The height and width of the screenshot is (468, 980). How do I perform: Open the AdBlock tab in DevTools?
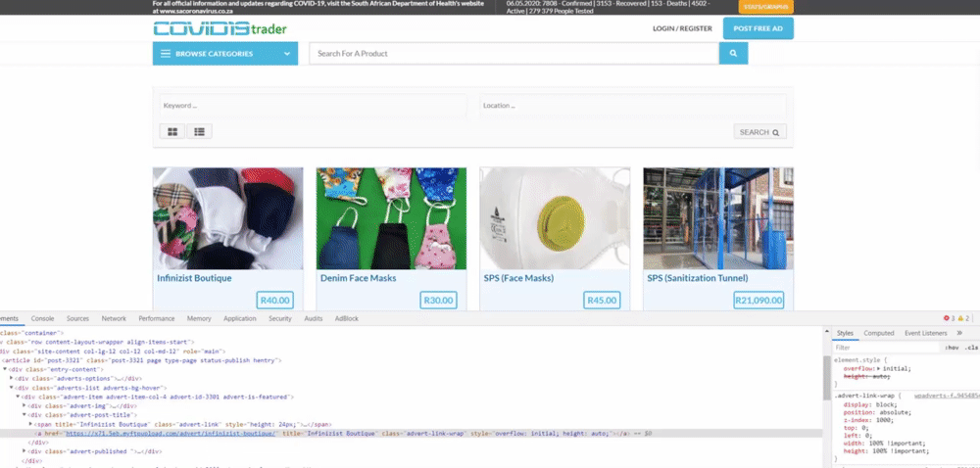point(346,318)
